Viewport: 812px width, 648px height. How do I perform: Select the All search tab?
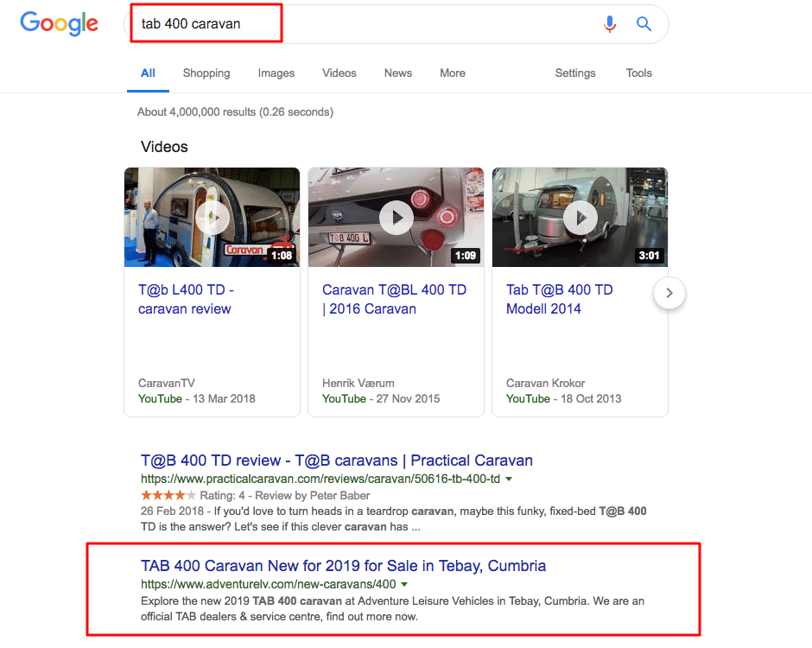[x=148, y=73]
